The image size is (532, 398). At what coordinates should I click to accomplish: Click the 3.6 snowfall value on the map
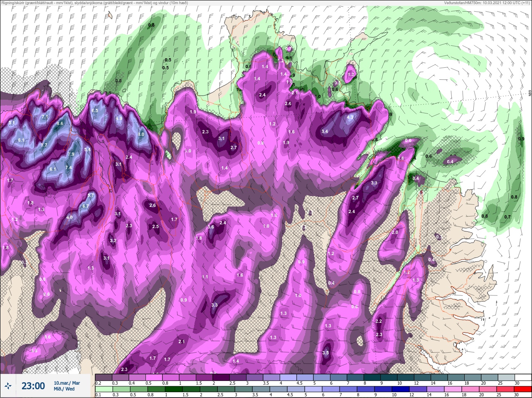tap(211, 227)
